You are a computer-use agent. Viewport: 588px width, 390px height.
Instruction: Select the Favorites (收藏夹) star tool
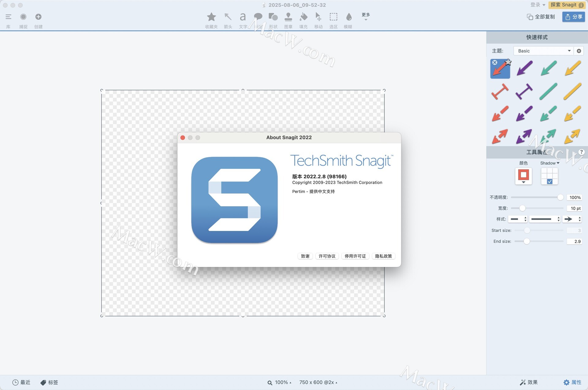211,17
